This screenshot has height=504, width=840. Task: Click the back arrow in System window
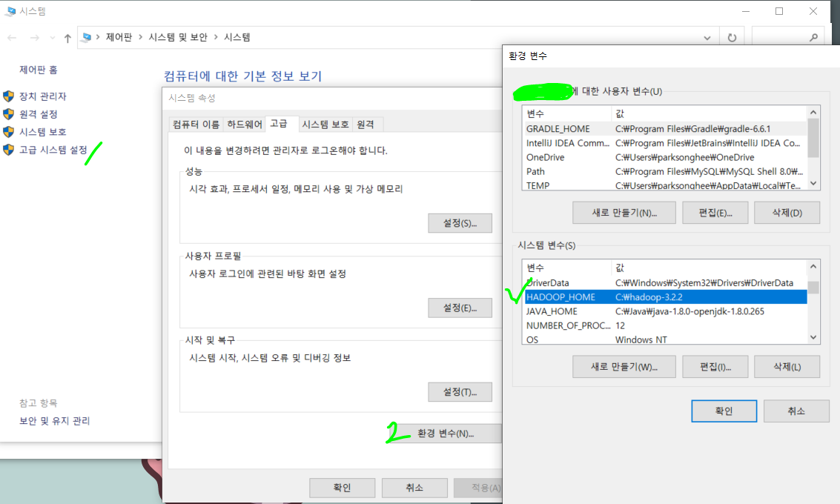point(12,38)
